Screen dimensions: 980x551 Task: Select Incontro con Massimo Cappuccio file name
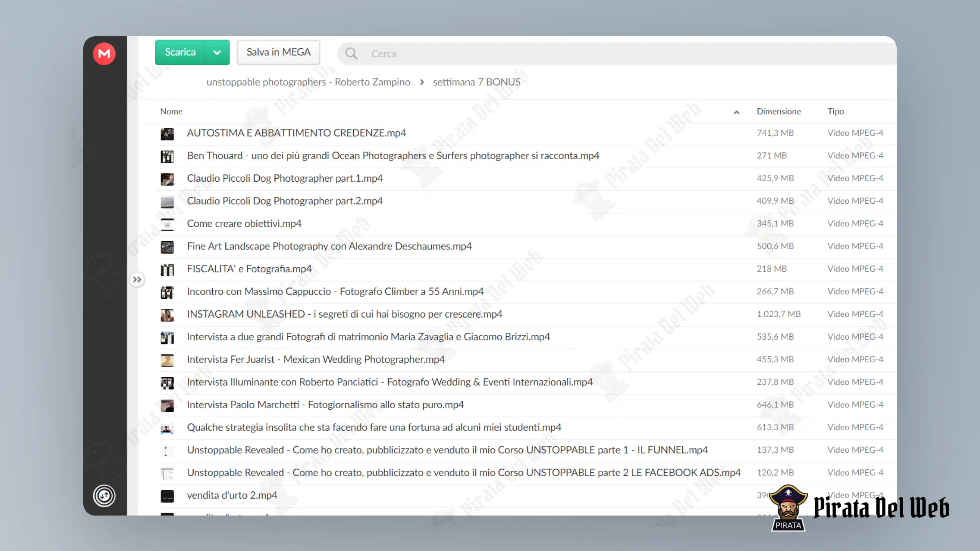pyautogui.click(x=335, y=291)
